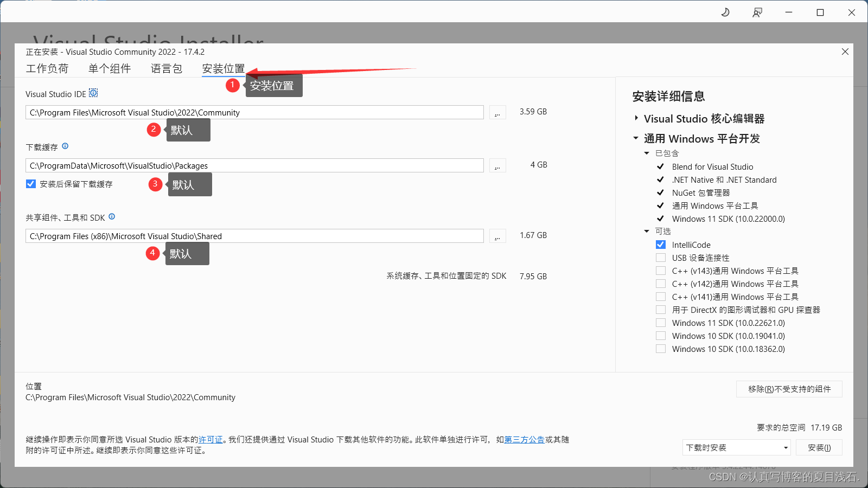Click the info icon beside 下载缓存
868x488 pixels.
65,146
